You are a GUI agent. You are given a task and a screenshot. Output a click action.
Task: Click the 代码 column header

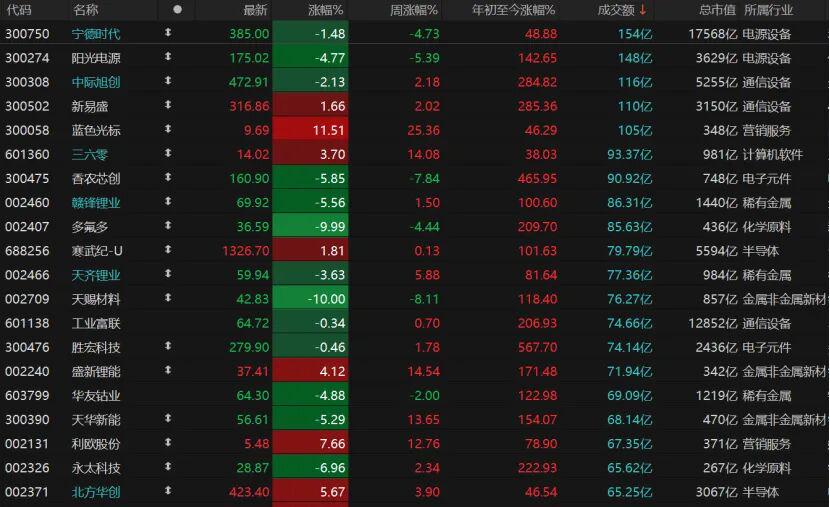tap(19, 10)
